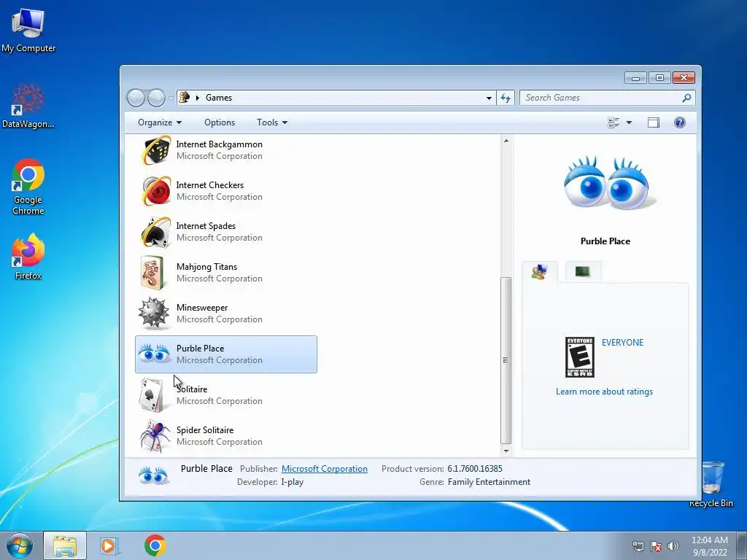Select the Internet Checkers icon
This screenshot has height=560, width=747.
(x=156, y=191)
